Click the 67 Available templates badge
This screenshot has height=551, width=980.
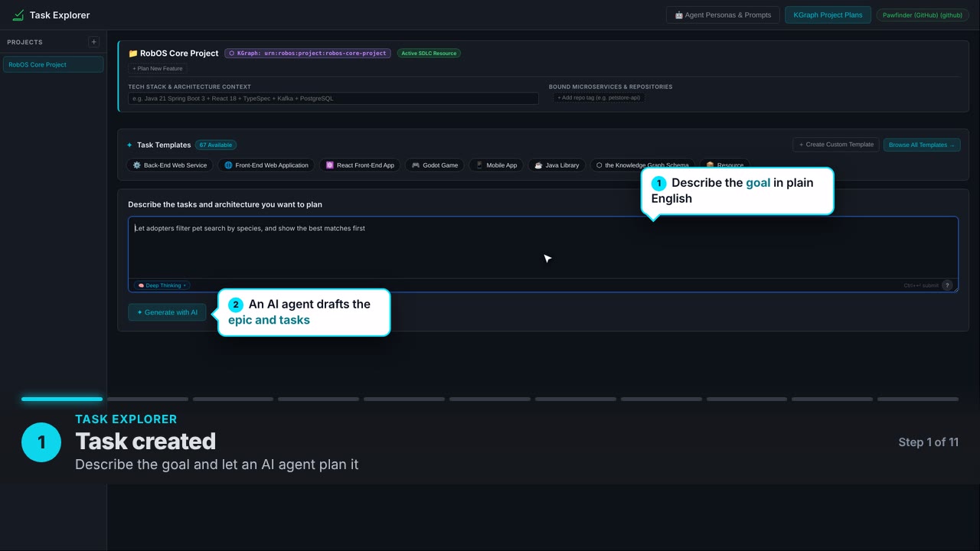pyautogui.click(x=216, y=145)
